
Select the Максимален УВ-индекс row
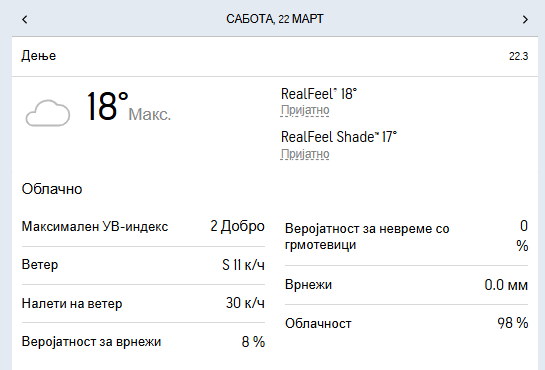(x=143, y=227)
